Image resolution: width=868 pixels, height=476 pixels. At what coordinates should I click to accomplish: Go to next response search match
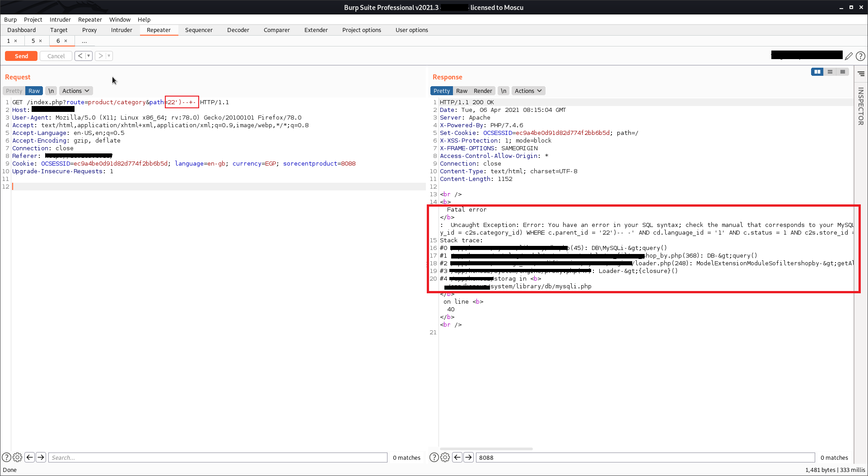469,457
